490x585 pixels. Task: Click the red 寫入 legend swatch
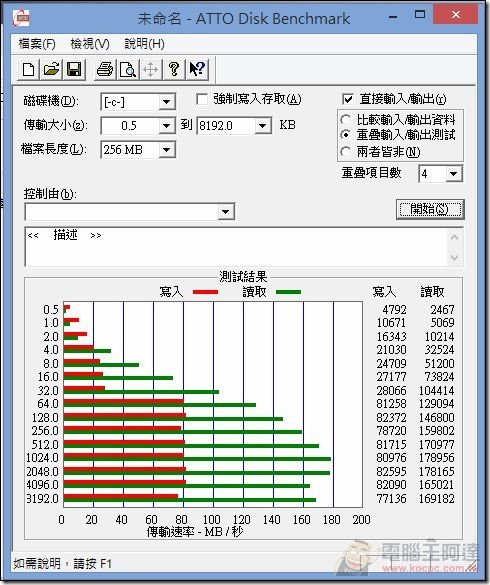[205, 292]
